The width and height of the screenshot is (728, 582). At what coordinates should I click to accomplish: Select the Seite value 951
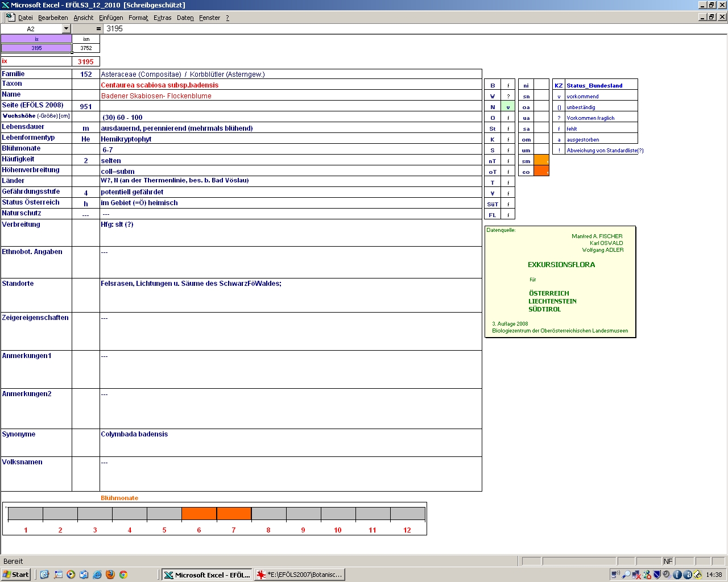[86, 106]
